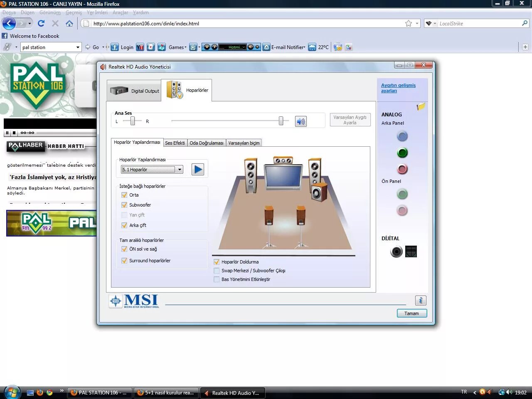The width and height of the screenshot is (532, 399).
Task: Open the Ses Efekti tab
Action: click(x=175, y=143)
